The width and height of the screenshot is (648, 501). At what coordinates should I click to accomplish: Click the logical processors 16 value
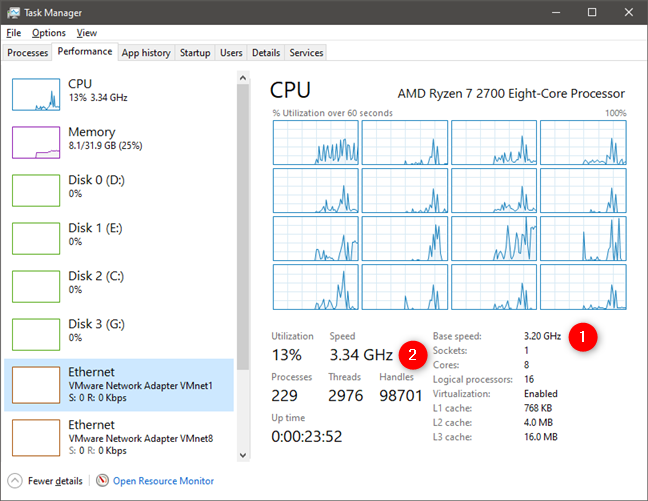tap(529, 379)
